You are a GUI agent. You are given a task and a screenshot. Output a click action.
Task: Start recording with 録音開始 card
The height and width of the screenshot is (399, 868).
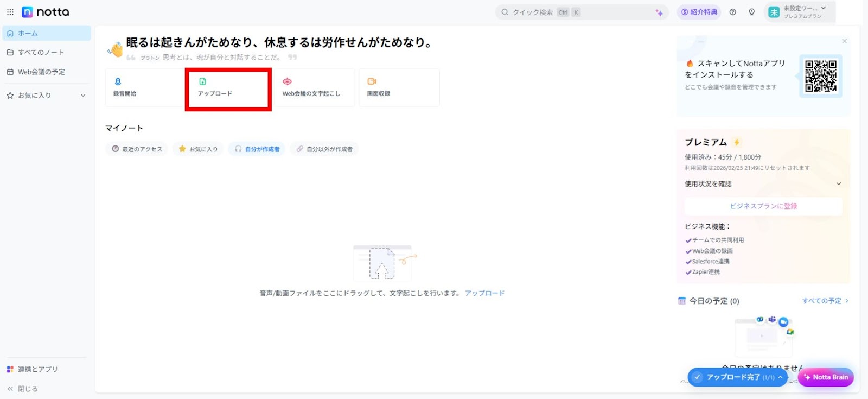click(x=144, y=87)
